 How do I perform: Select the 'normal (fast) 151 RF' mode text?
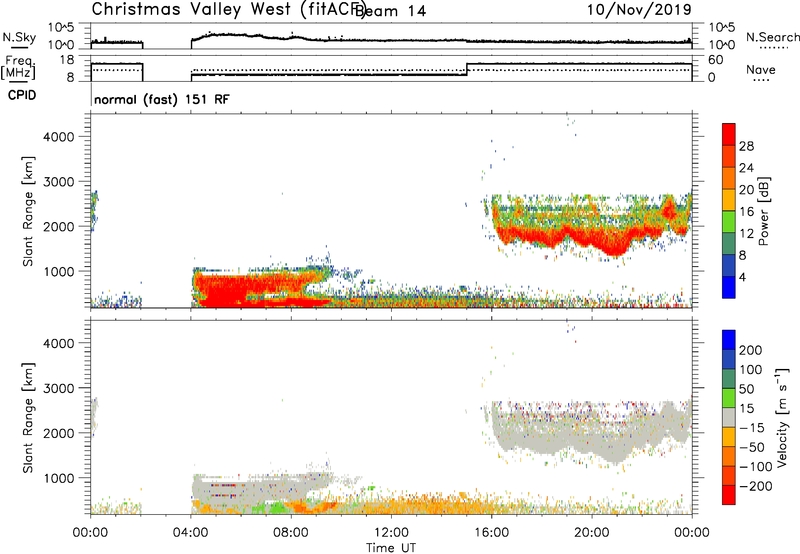click(162, 99)
